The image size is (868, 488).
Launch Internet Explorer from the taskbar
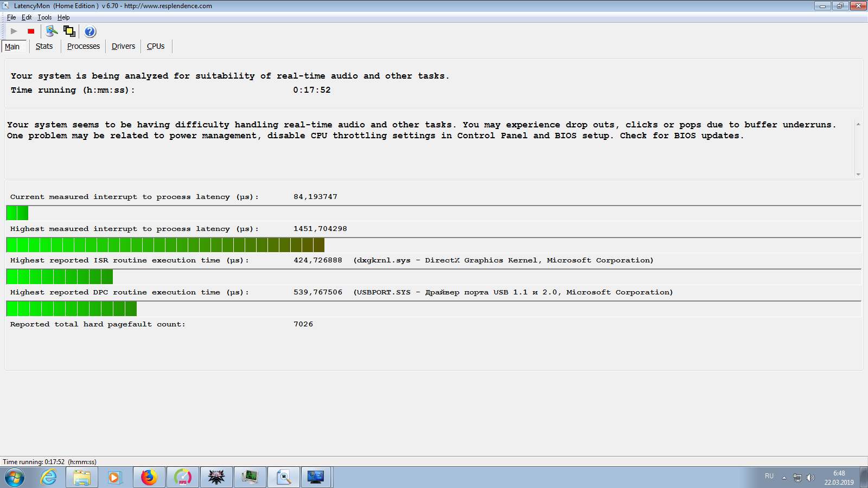(x=49, y=478)
